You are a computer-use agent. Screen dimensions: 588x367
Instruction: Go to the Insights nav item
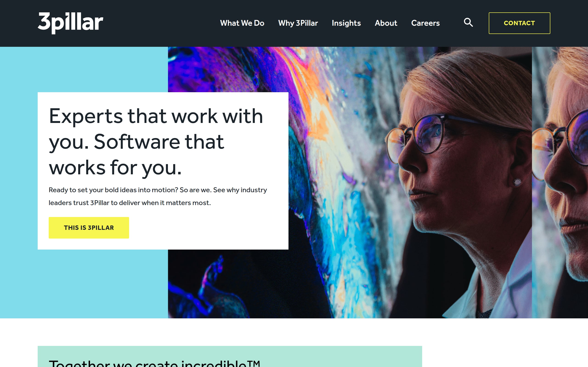click(x=346, y=23)
